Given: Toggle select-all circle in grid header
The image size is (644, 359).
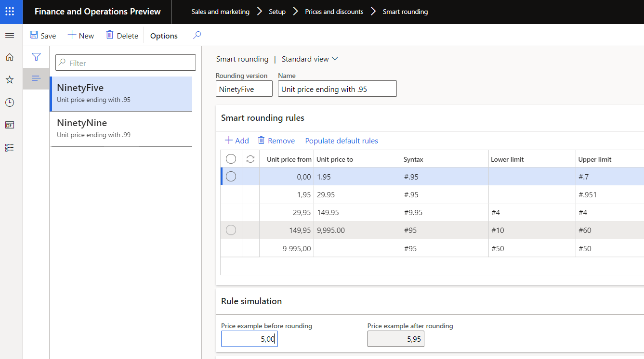Looking at the screenshot, I should [x=231, y=159].
